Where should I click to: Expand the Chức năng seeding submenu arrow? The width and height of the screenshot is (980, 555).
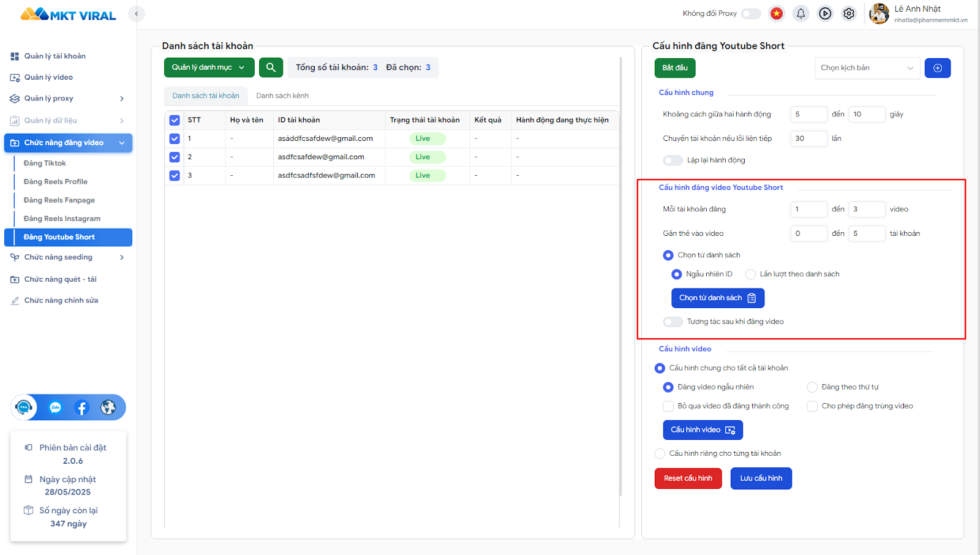[122, 257]
